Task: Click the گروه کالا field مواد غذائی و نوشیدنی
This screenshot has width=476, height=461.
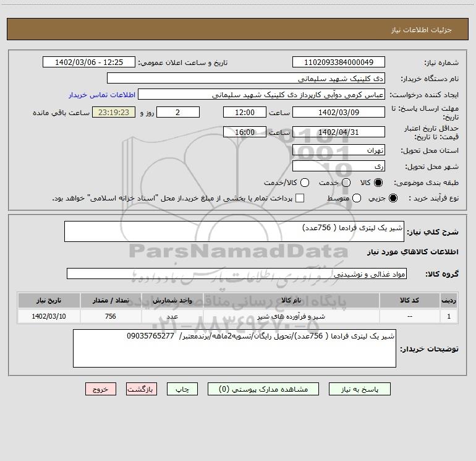Action: pos(237,274)
